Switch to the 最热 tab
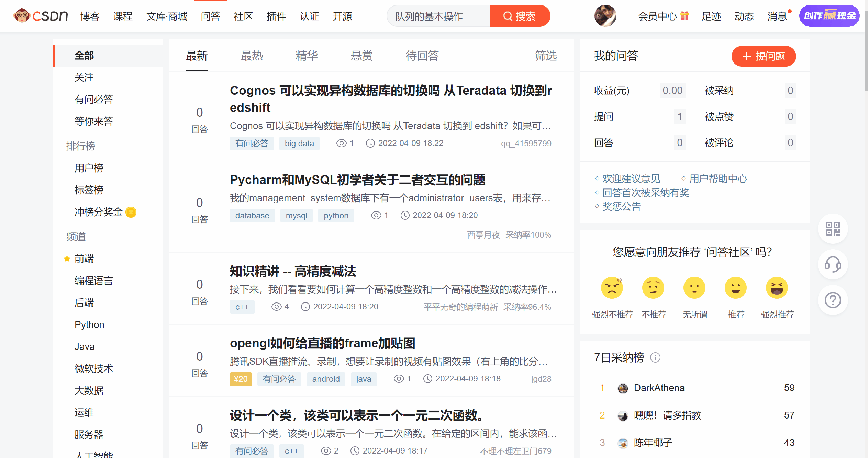 click(252, 56)
